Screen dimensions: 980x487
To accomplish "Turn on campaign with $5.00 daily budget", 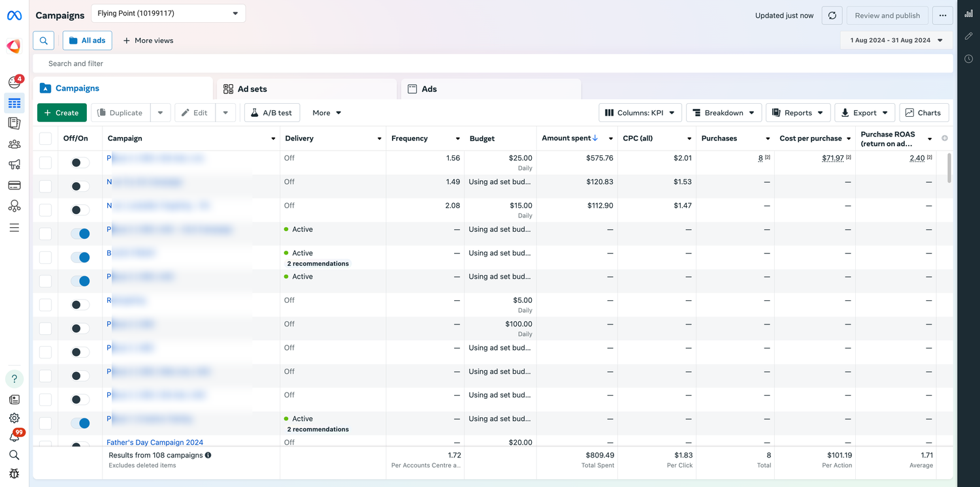I will point(80,305).
